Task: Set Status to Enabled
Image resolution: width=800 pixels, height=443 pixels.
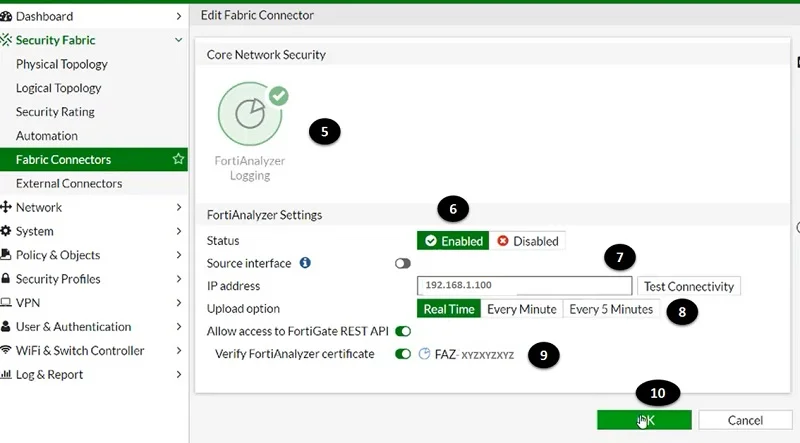Action: [453, 241]
